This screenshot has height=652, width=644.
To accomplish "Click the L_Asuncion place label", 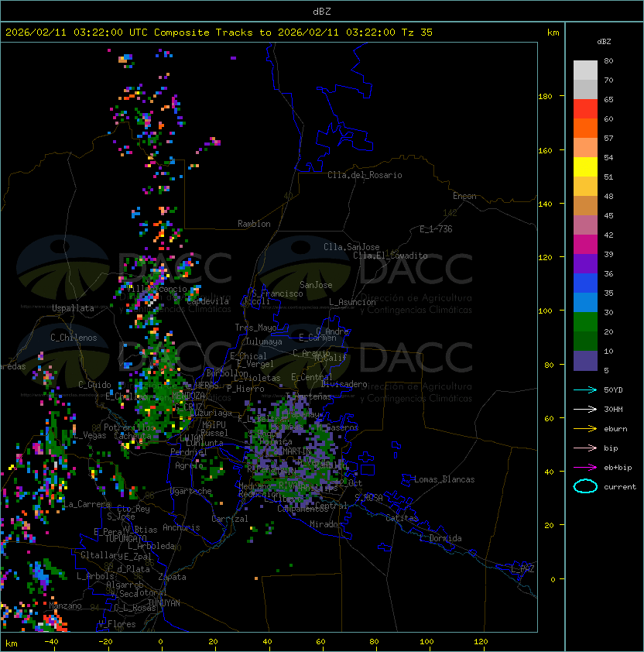I will (352, 302).
